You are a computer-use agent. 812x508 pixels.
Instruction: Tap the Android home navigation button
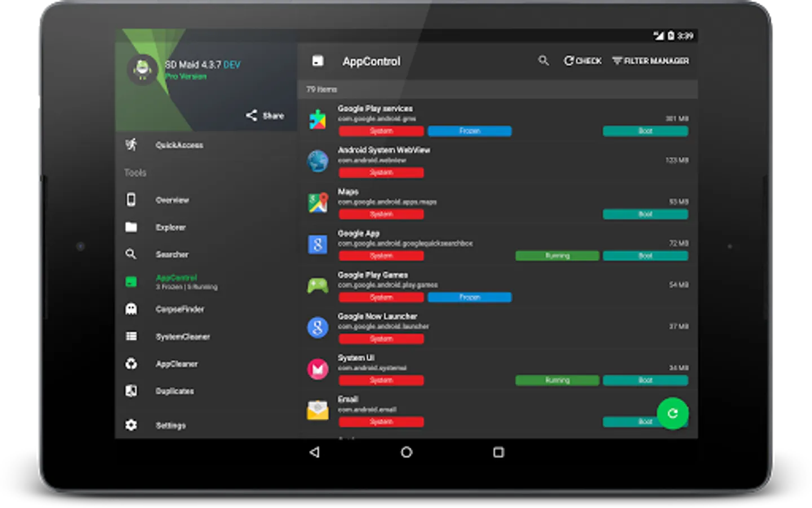pyautogui.click(x=407, y=452)
